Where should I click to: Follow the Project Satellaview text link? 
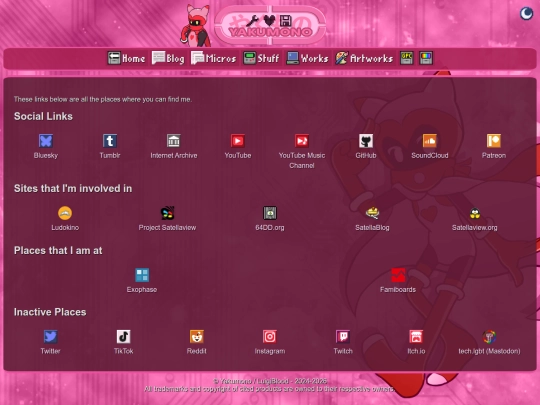pos(167,227)
